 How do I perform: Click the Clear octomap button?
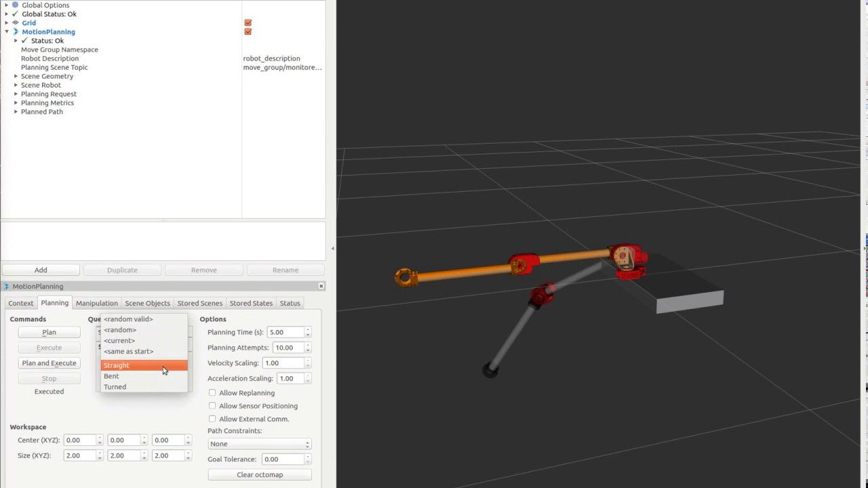260,474
